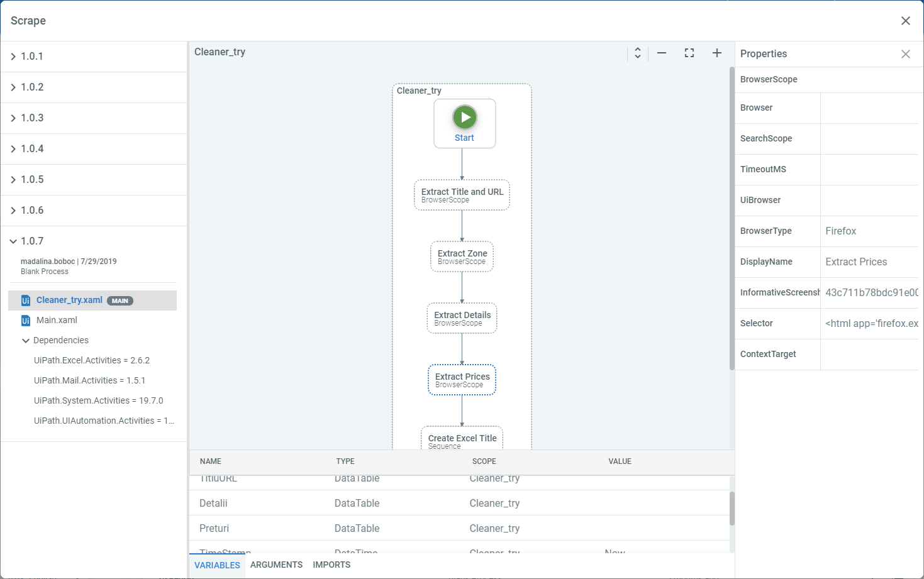This screenshot has height=579, width=924.
Task: Select the Variables tab
Action: coord(217,565)
